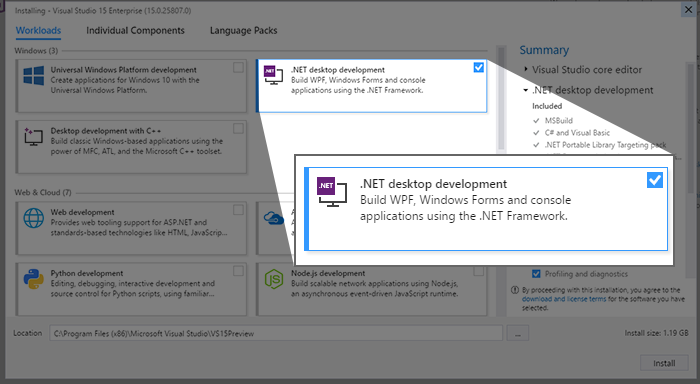Select the Web development card title
The image size is (700, 384).
[x=83, y=212]
